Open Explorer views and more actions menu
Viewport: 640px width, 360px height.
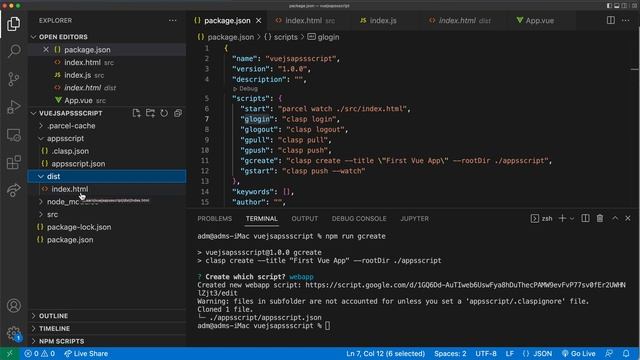point(173,20)
